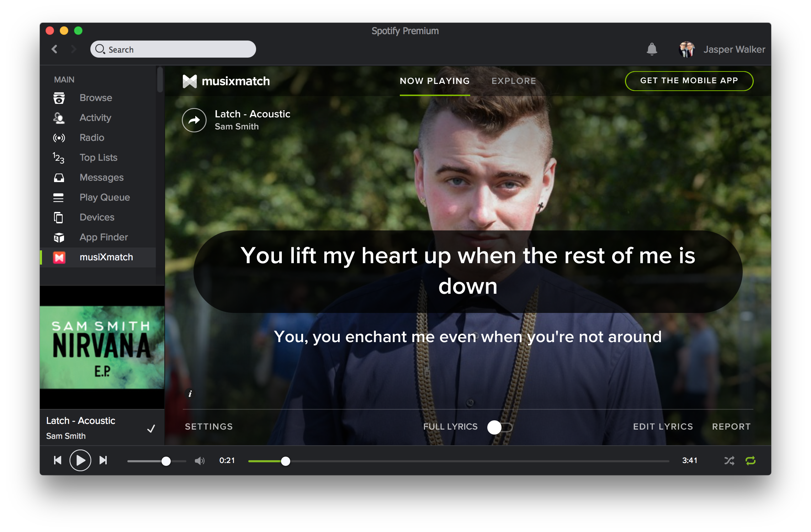Click the Messages inbox icon
This screenshot has height=532, width=811.
pyautogui.click(x=59, y=177)
